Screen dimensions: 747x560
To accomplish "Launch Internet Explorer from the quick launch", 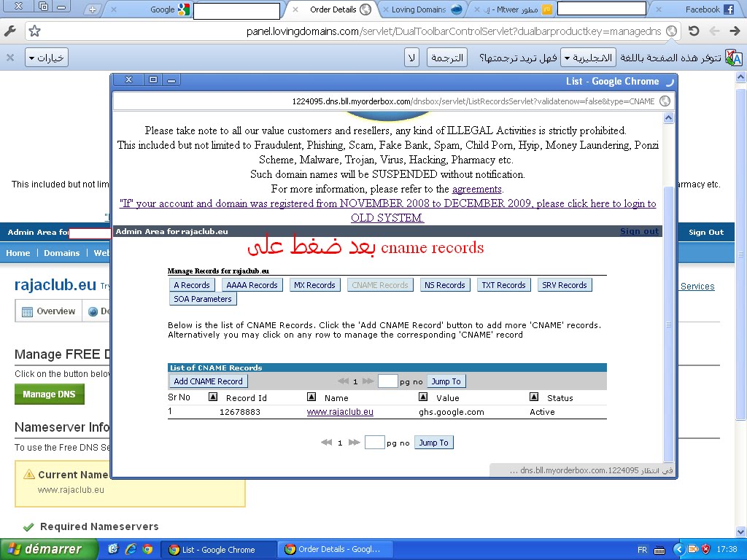I will click(131, 549).
